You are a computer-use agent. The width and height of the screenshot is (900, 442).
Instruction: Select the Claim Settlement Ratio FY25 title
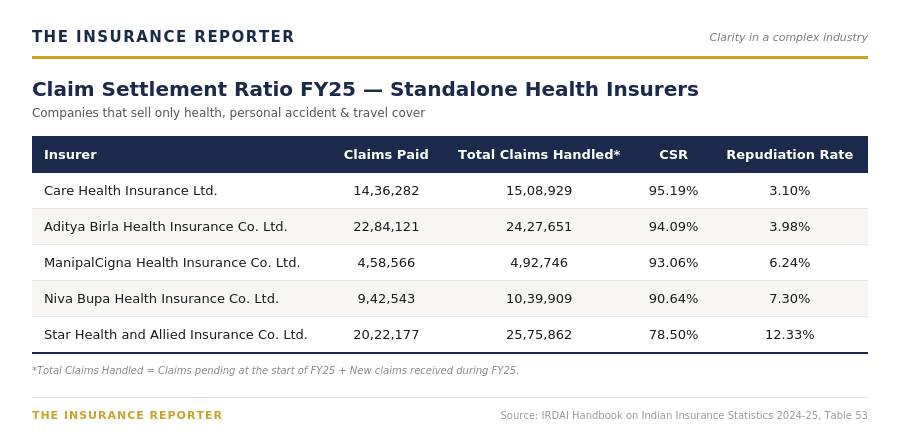pos(365,90)
